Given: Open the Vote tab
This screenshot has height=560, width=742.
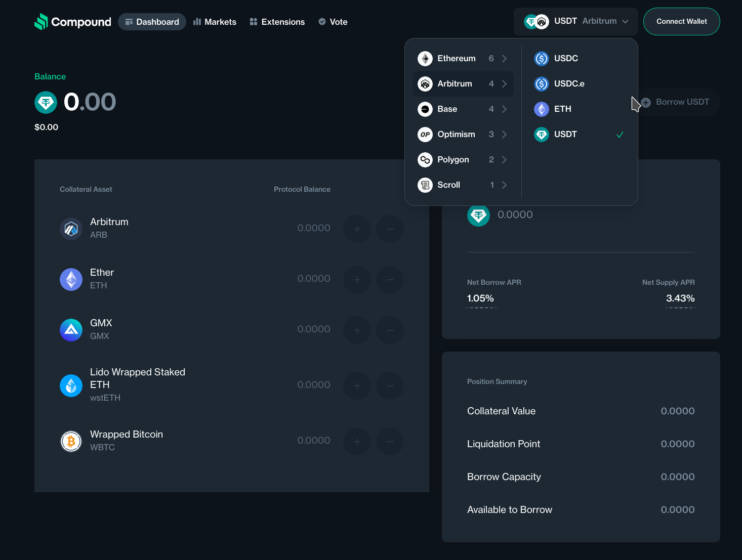Looking at the screenshot, I should [x=333, y=22].
